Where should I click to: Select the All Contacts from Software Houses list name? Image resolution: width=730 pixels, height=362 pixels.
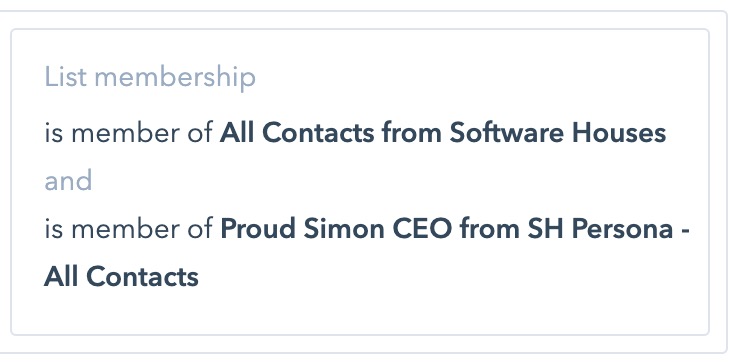point(443,133)
